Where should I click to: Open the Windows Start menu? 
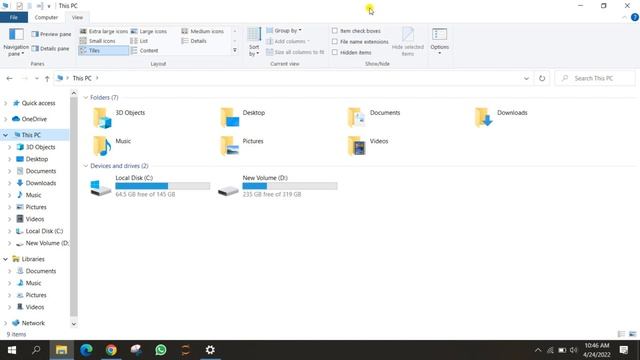(12, 350)
